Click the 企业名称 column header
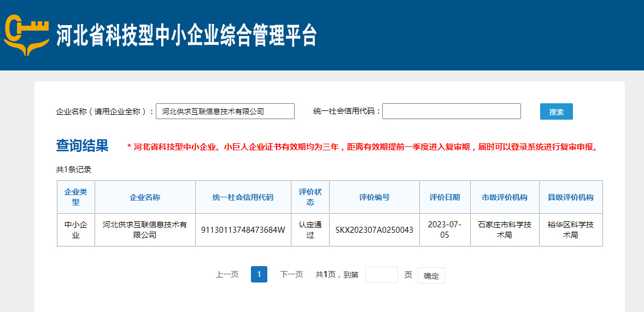This screenshot has height=312, width=644. (145, 197)
